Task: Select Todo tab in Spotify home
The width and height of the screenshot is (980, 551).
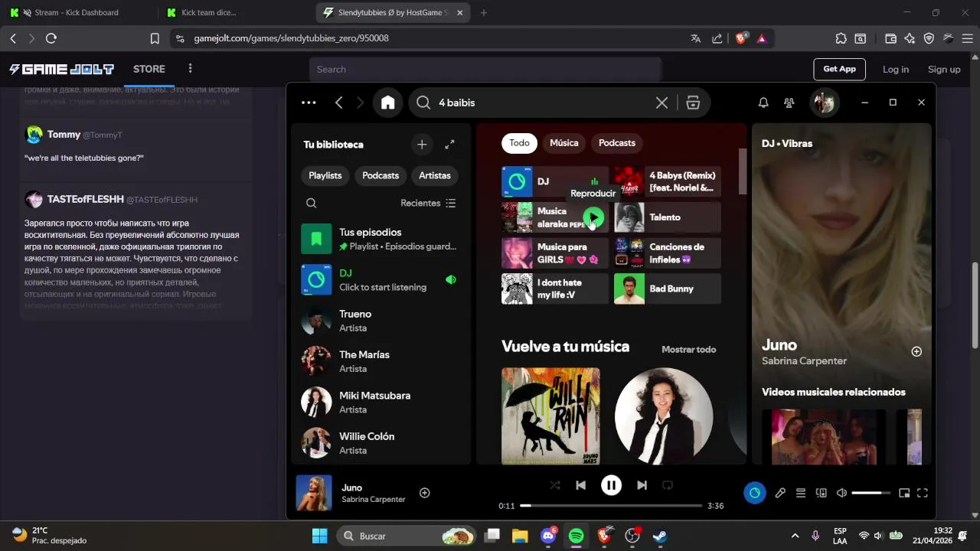Action: tap(519, 143)
